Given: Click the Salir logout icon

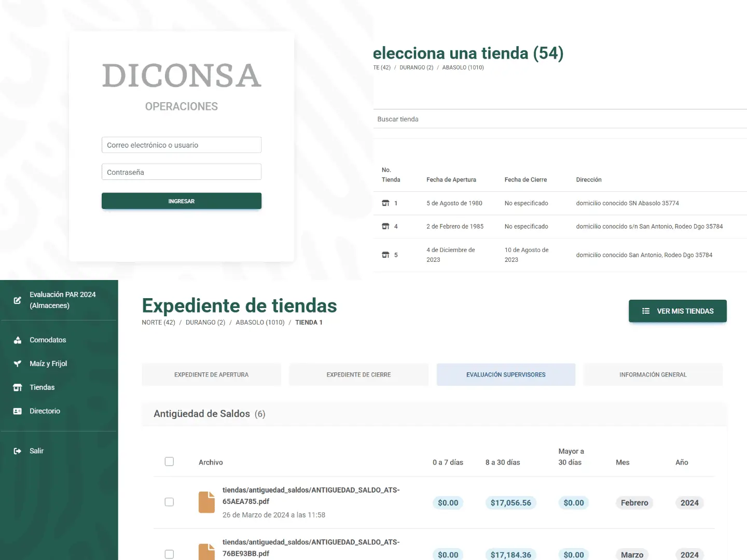Looking at the screenshot, I should click(x=18, y=451).
